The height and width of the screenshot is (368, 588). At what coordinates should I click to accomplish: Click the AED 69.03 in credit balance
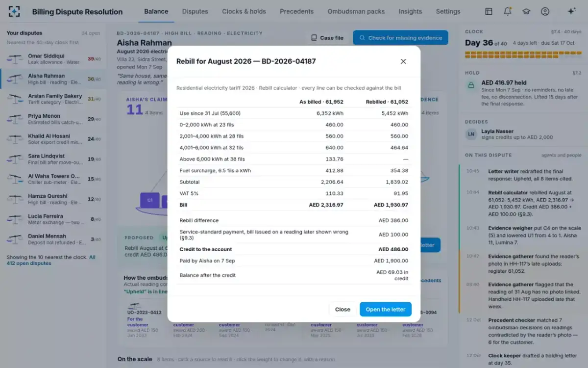coord(392,275)
